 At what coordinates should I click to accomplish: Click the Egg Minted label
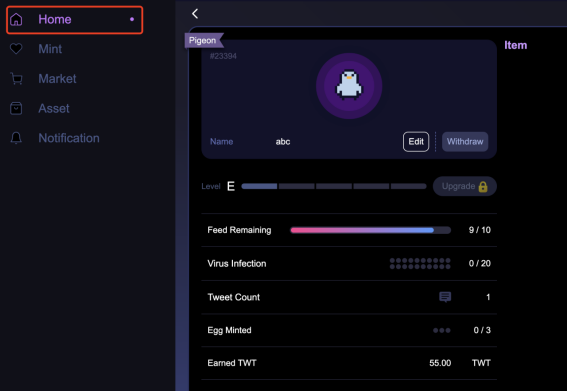pyautogui.click(x=229, y=330)
